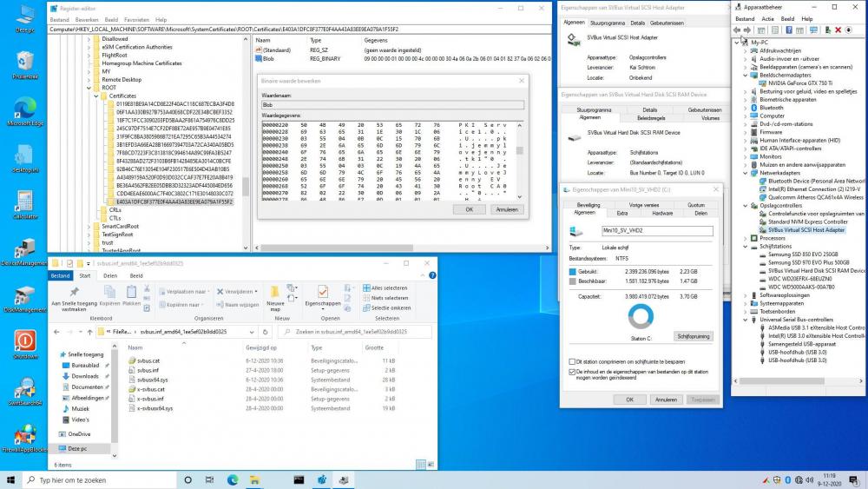Viewport: 868px width, 489px height.
Task: Click taskbar search box Typ hier om te zoeken
Action: (100, 479)
